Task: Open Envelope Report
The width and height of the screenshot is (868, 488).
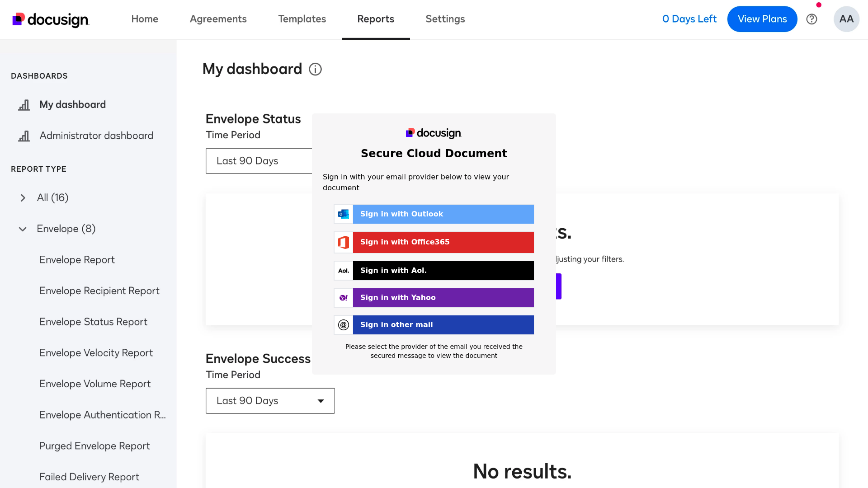Action: coord(77,260)
